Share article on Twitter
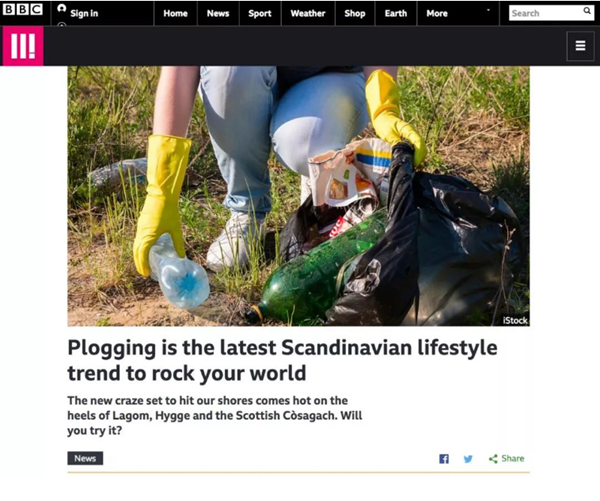This screenshot has width=600, height=501. (468, 459)
